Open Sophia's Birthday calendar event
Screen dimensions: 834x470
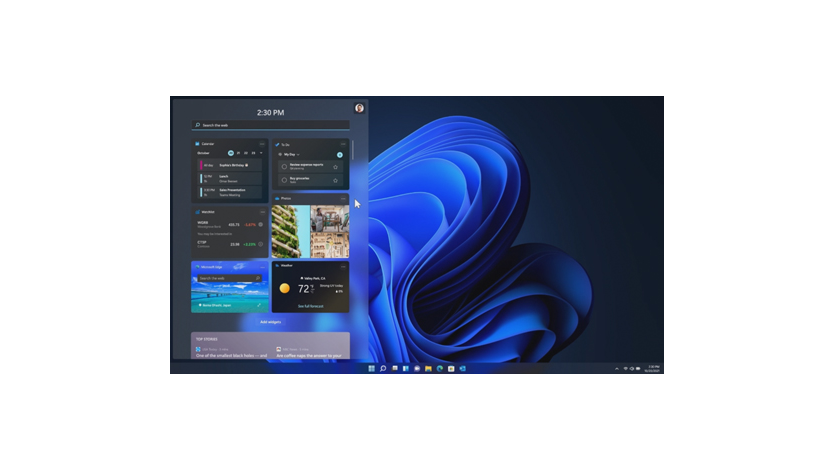point(231,165)
